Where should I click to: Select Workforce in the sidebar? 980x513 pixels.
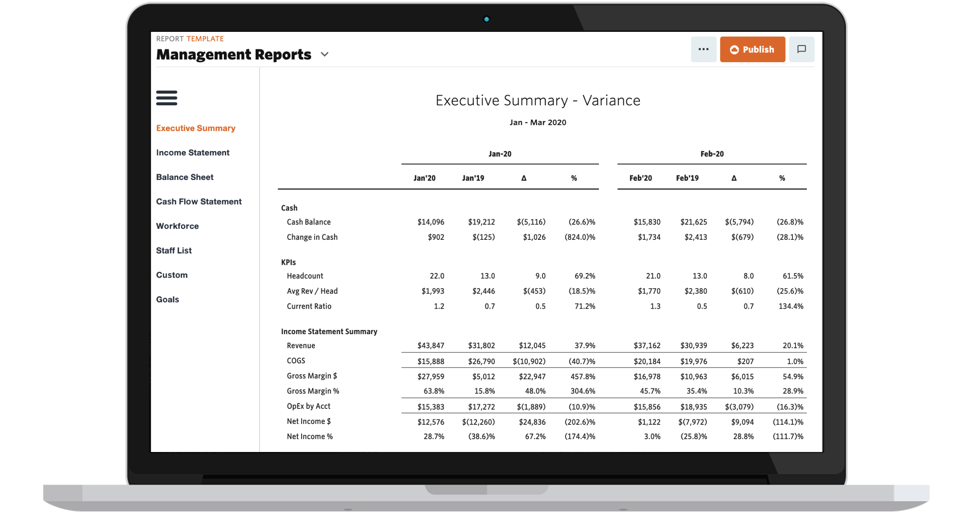(177, 226)
